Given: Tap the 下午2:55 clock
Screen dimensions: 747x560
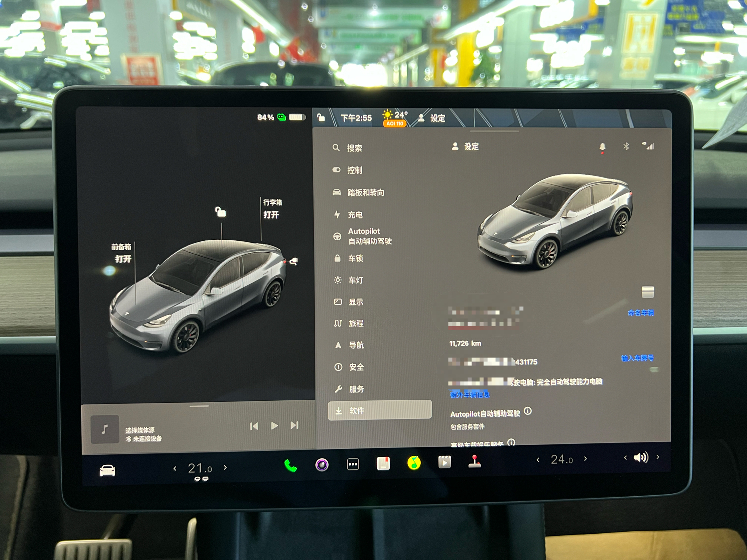Looking at the screenshot, I should pyautogui.click(x=356, y=118).
